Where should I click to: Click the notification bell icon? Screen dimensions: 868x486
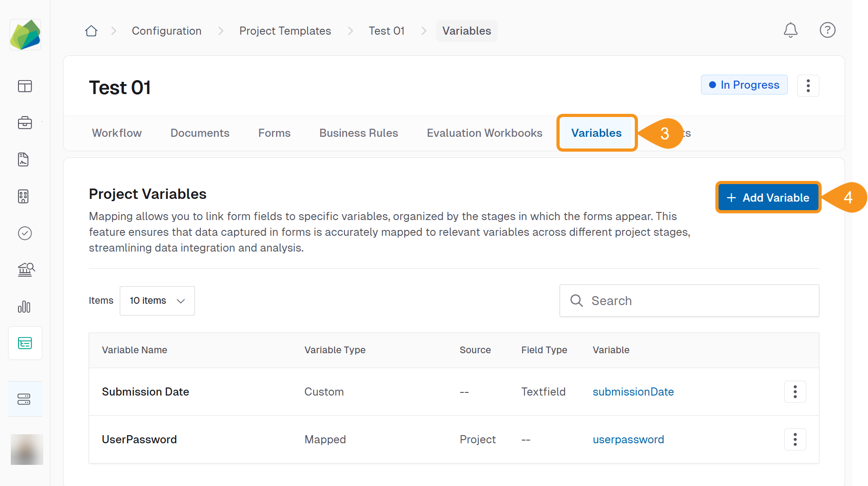tap(791, 30)
